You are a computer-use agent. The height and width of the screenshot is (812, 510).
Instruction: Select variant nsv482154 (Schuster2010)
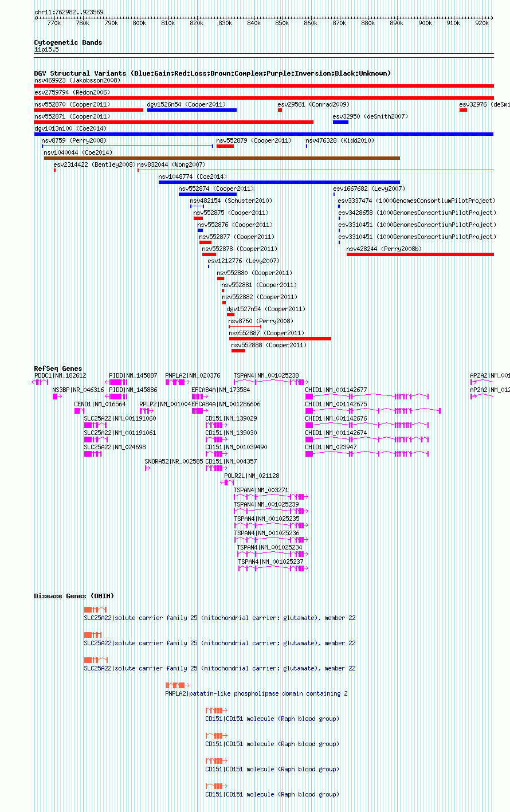click(231, 201)
